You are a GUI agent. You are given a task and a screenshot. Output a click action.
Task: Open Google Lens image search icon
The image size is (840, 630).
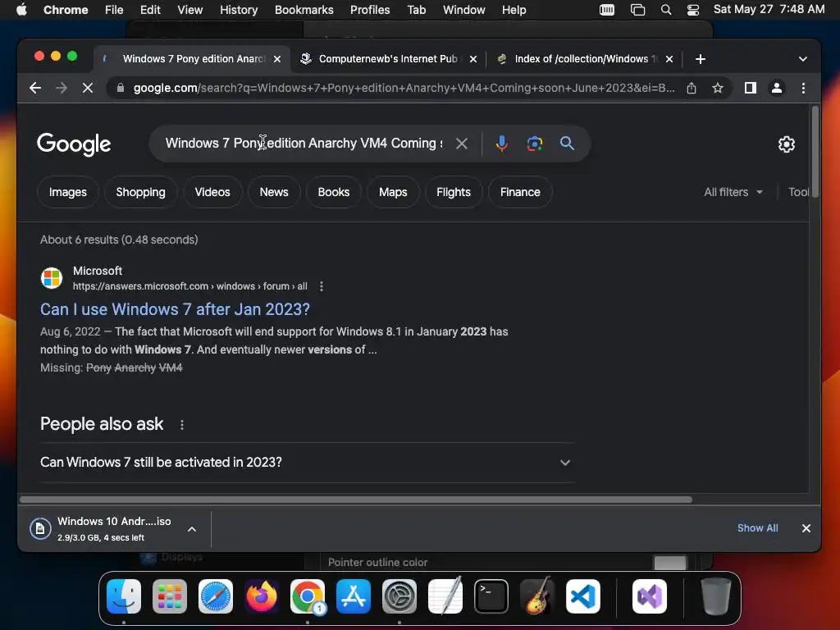point(535,144)
